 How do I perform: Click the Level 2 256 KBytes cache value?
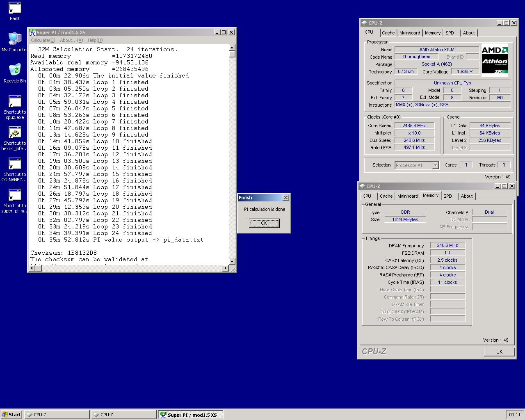tap(490, 140)
